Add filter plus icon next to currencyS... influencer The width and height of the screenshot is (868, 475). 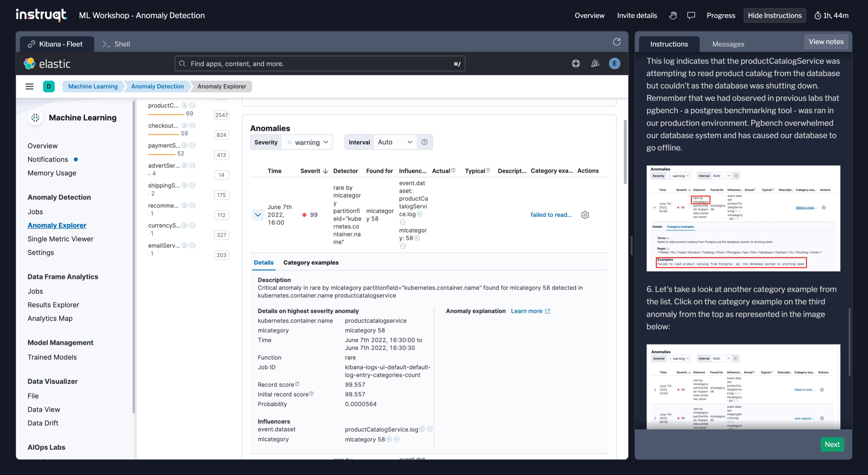tap(185, 225)
